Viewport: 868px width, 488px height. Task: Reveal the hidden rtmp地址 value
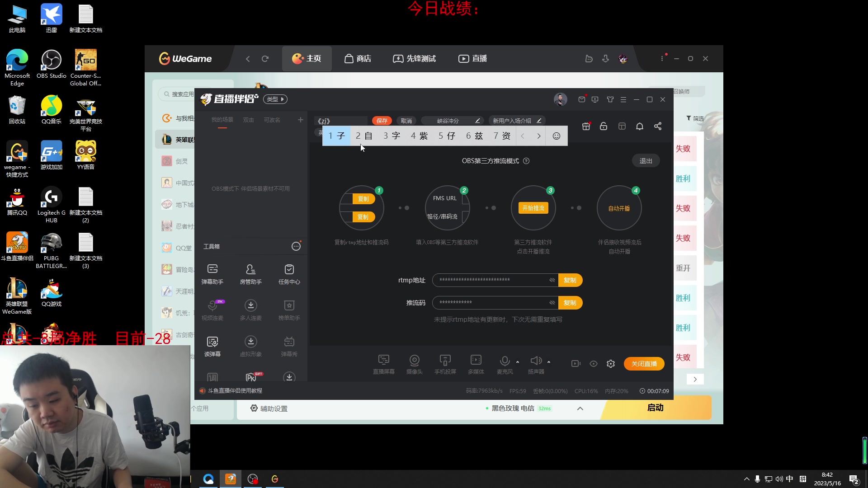tap(552, 280)
